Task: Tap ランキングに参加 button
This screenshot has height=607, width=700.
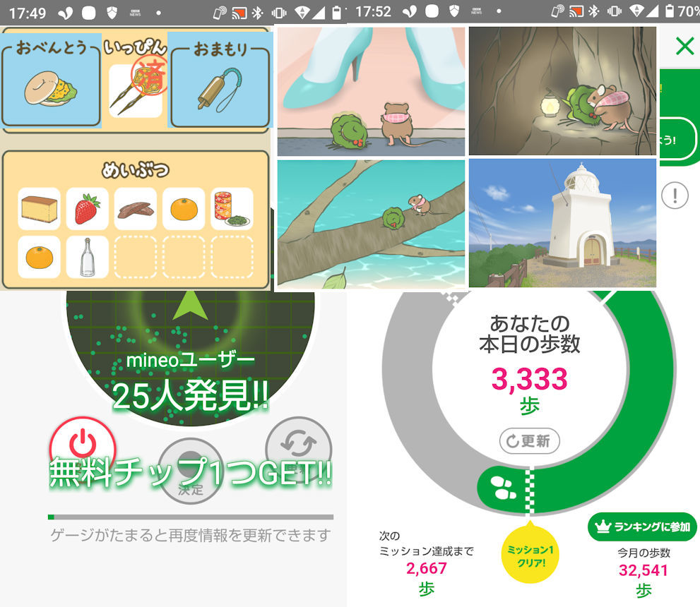Action: tap(642, 527)
